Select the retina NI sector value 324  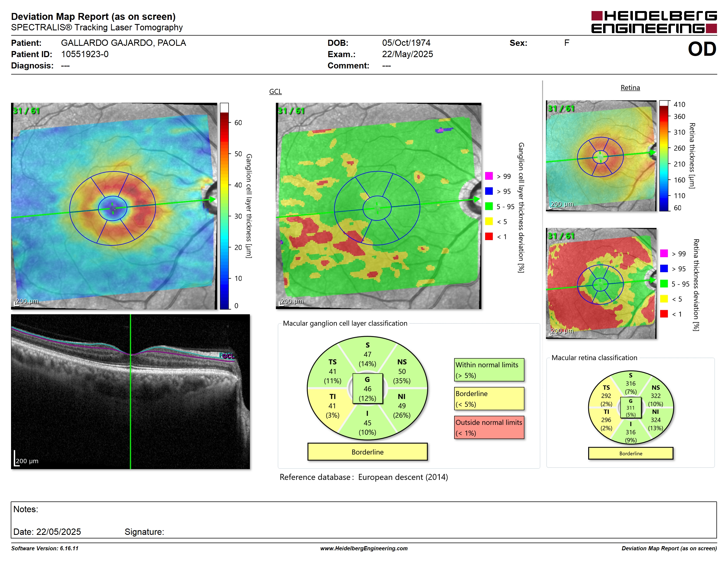656,420
